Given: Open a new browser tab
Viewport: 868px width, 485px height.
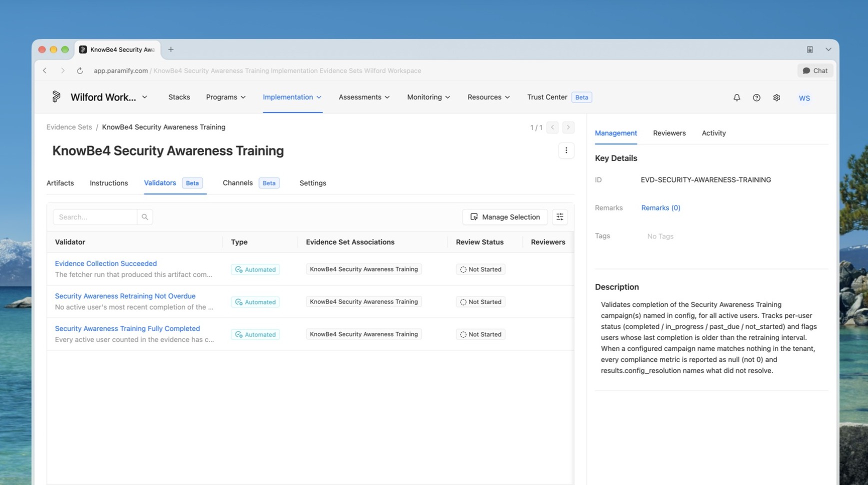Looking at the screenshot, I should [x=171, y=49].
